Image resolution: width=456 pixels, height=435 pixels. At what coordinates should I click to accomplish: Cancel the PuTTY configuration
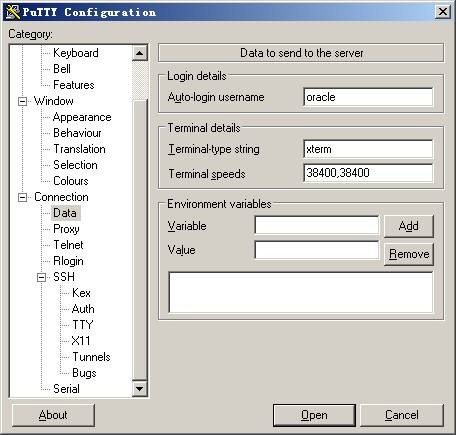402,415
